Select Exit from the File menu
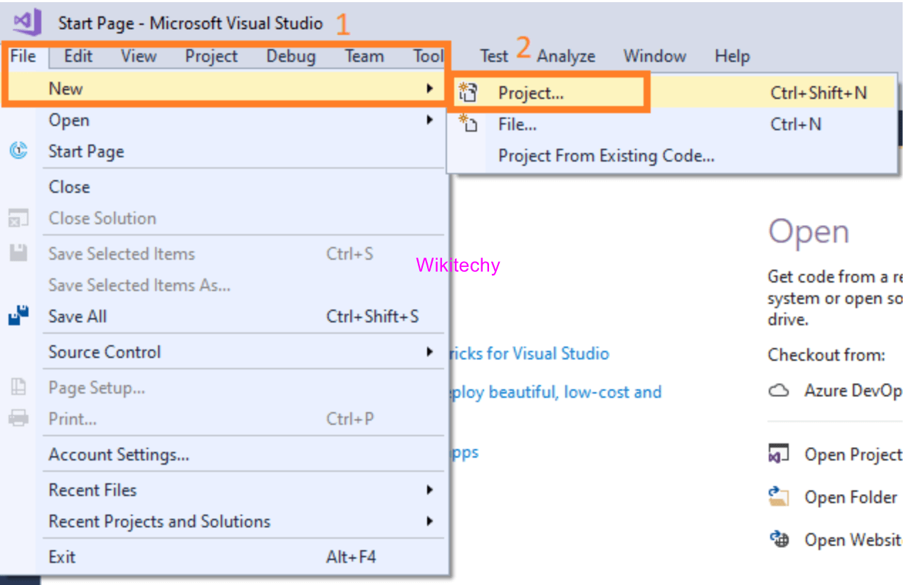This screenshot has width=924, height=585. [61, 557]
